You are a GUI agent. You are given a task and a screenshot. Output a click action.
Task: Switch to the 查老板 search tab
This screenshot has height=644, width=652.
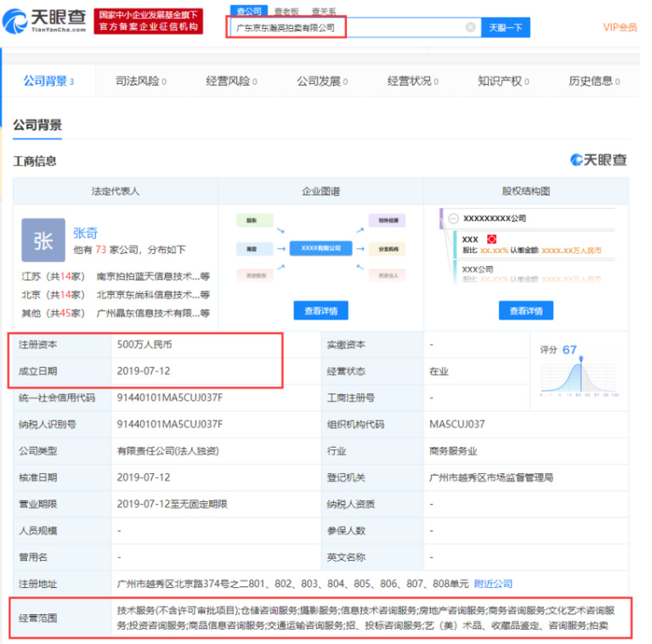pos(286,11)
